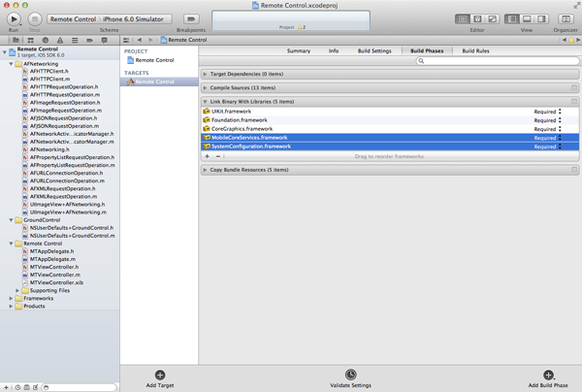This screenshot has width=582, height=392.
Task: Change UIKit.framework Required status stepper
Action: pos(560,112)
